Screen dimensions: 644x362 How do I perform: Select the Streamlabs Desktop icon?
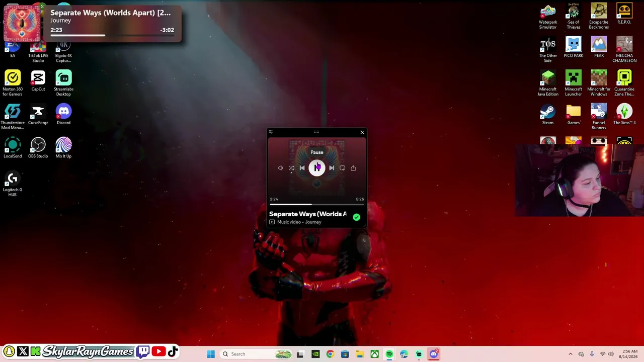63,83
